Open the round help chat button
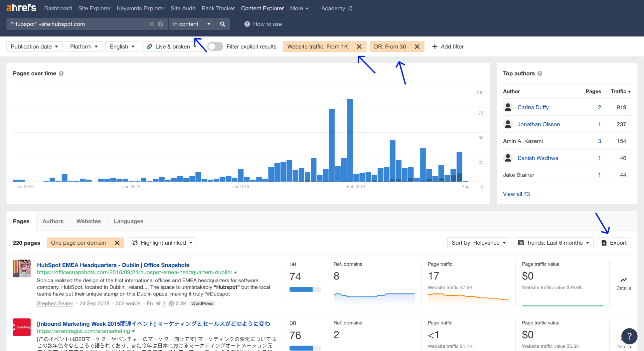 tap(629, 336)
